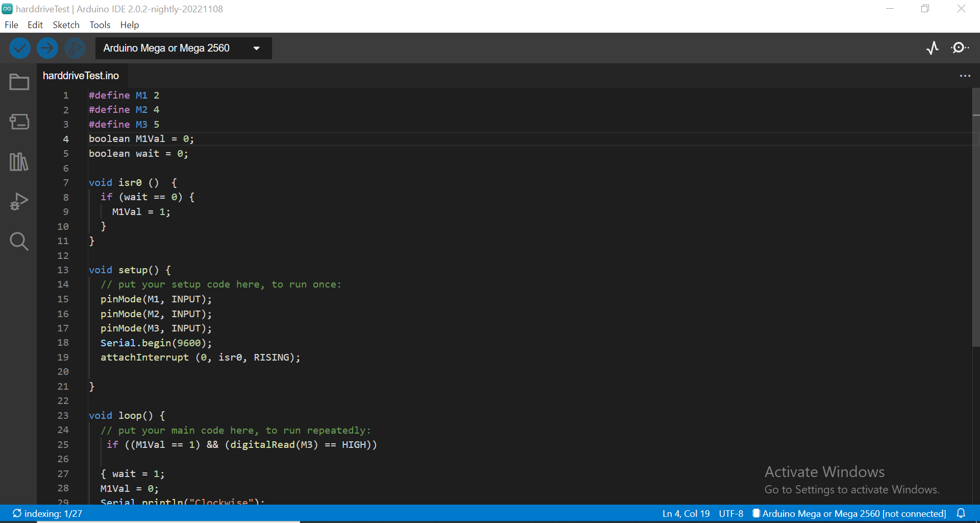Image resolution: width=980 pixels, height=523 pixels.
Task: Click the 'pinMode(M2, INPUT);' line
Action: click(x=156, y=314)
